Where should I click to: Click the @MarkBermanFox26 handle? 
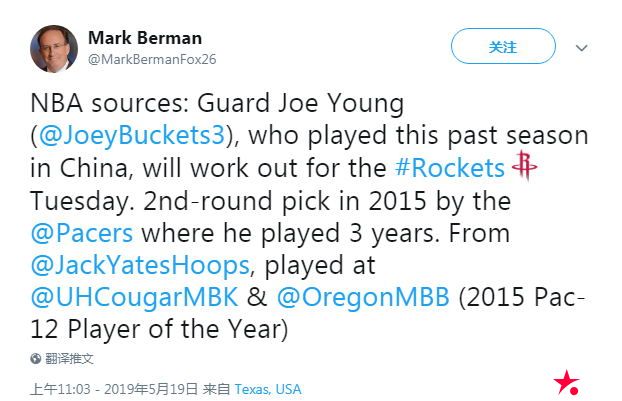click(152, 59)
